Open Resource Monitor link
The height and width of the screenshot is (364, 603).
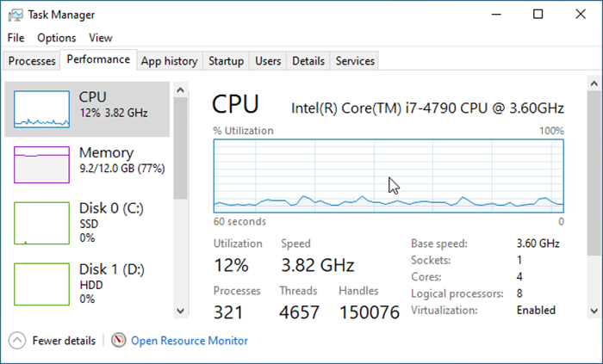[x=190, y=341]
